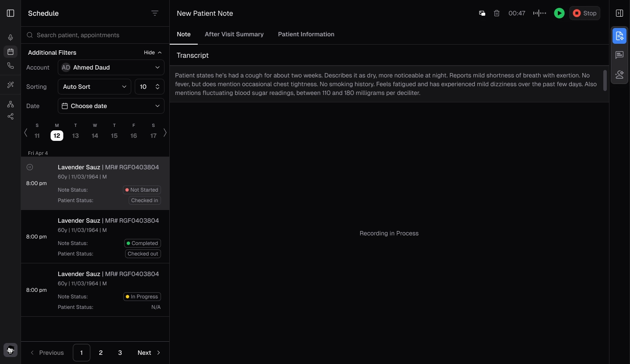630x364 pixels.
Task: Open Lavender Sauz appointment with In Progress note
Action: tap(95, 290)
